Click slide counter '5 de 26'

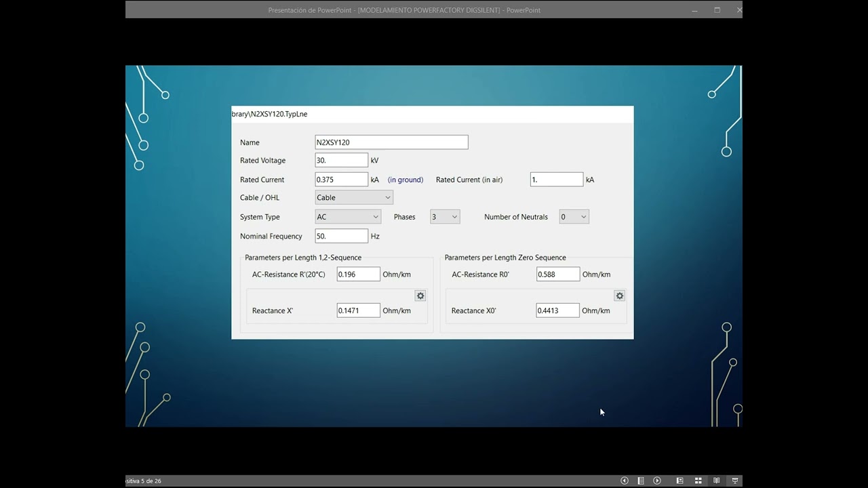point(151,481)
